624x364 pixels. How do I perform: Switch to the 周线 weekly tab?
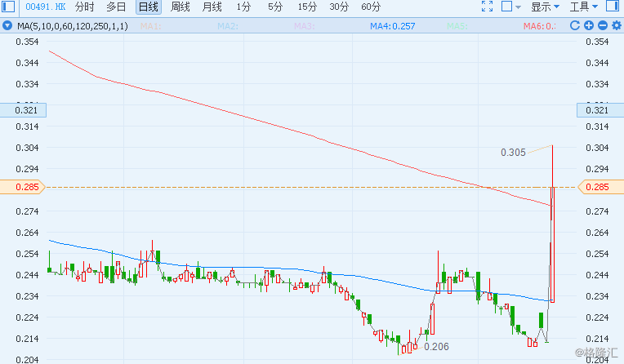[180, 7]
